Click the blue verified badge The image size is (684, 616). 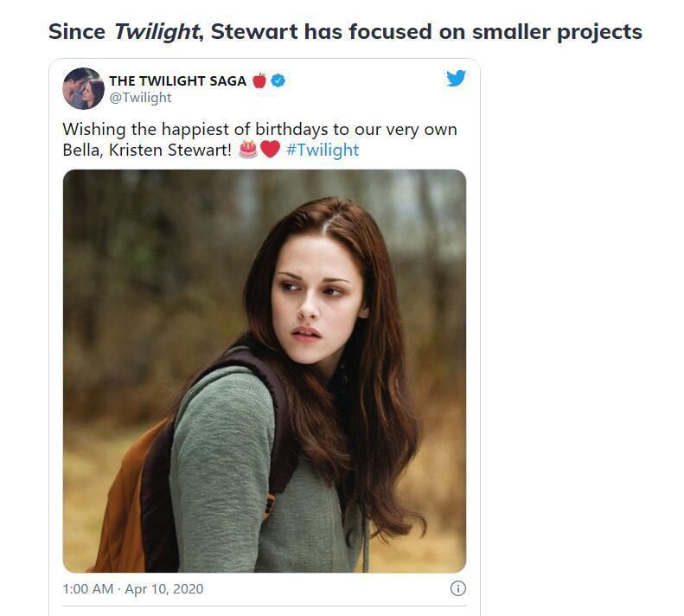click(278, 80)
